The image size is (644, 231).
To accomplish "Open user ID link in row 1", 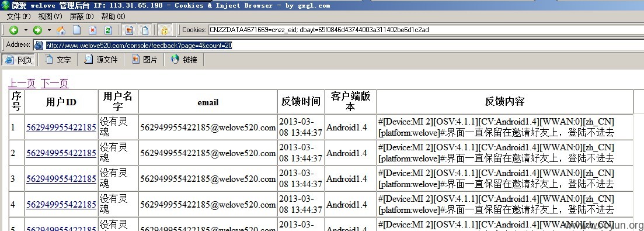I will [x=61, y=127].
